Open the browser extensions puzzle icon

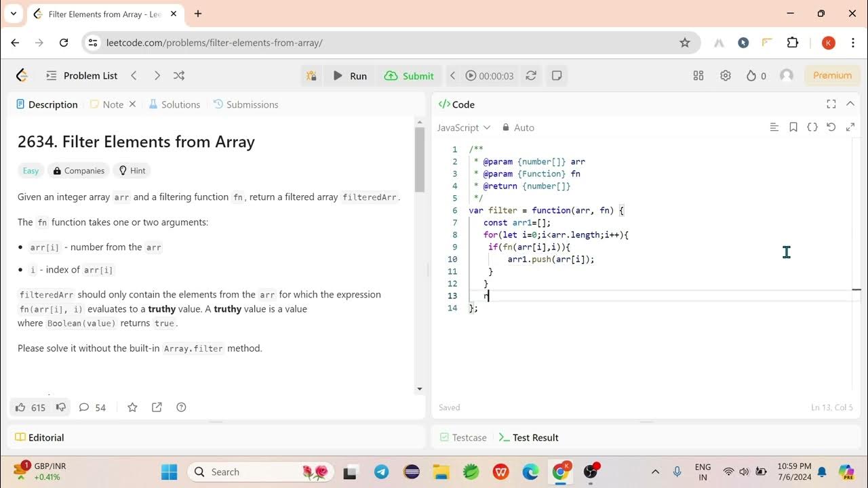[793, 43]
